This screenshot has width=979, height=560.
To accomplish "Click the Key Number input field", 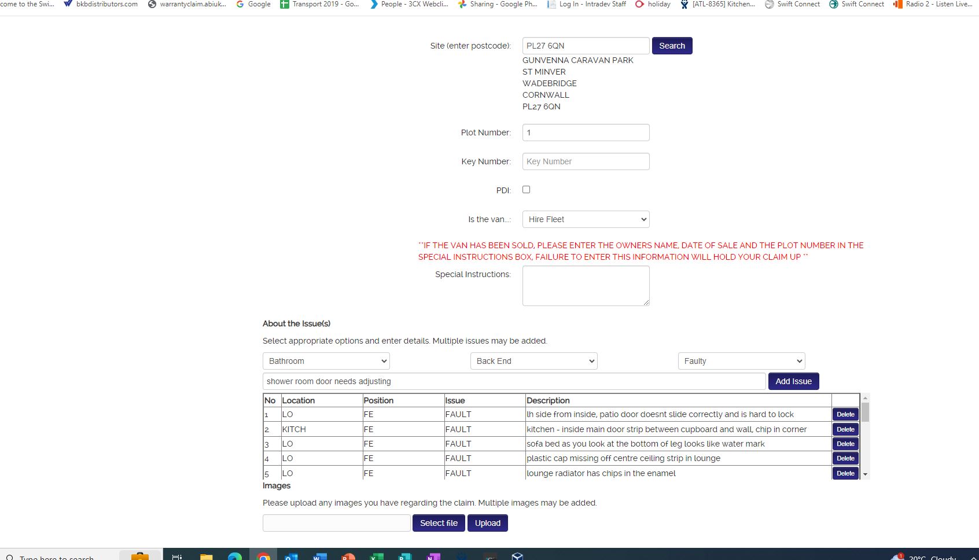I will click(586, 161).
